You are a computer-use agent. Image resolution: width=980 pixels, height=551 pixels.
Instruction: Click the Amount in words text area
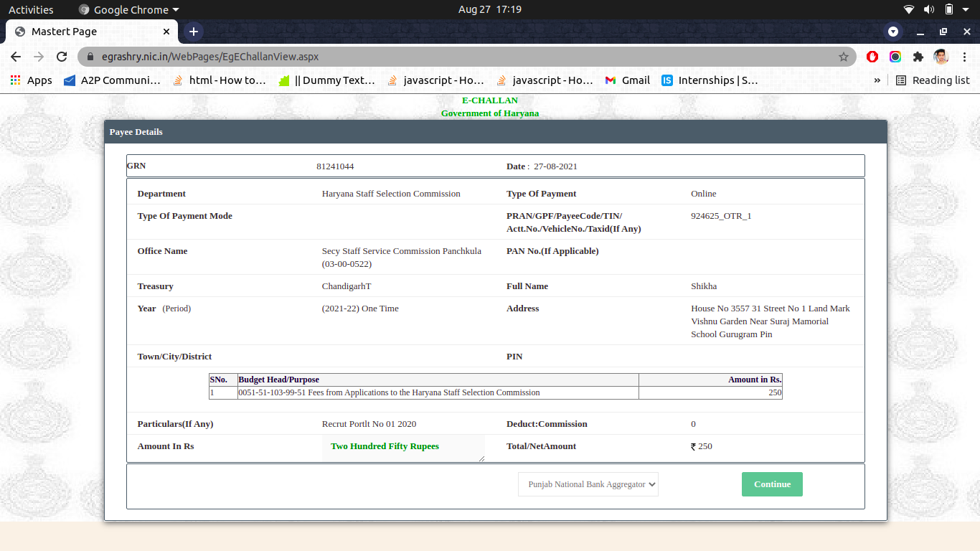click(x=403, y=447)
